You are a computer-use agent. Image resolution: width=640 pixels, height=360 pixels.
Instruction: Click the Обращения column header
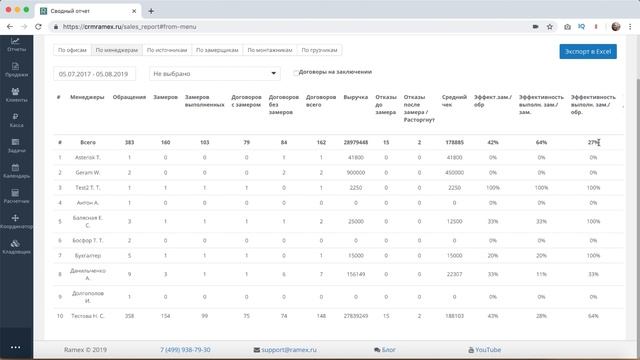click(129, 97)
